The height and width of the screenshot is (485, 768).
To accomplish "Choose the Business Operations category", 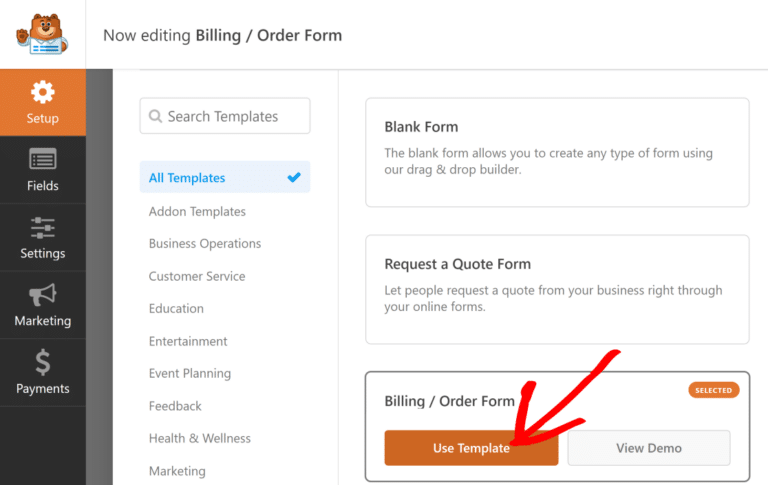I will (x=205, y=244).
